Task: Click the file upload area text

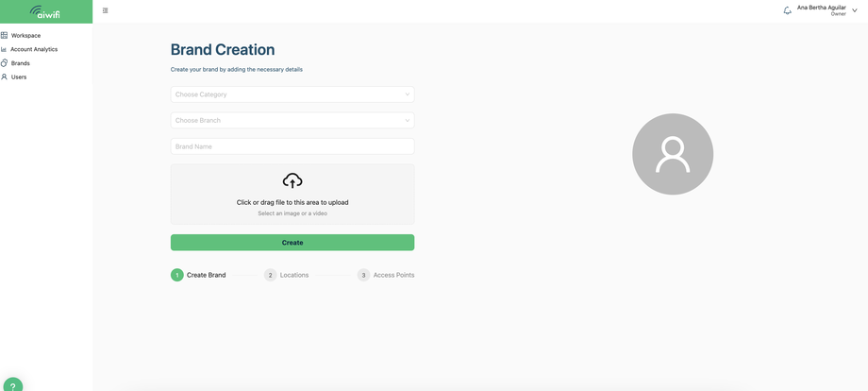Action: click(292, 203)
